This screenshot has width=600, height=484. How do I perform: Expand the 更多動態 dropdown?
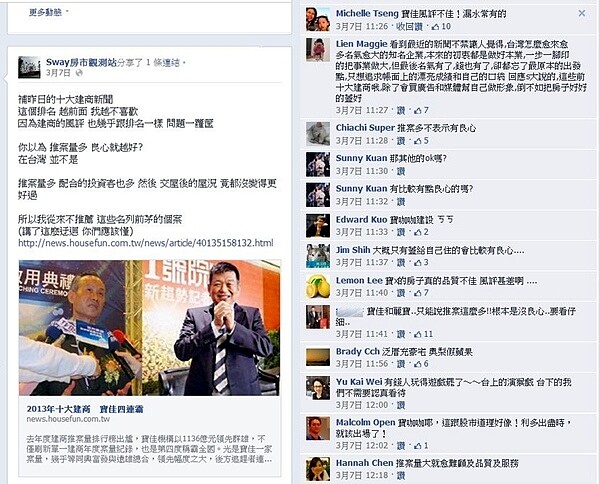tap(49, 12)
